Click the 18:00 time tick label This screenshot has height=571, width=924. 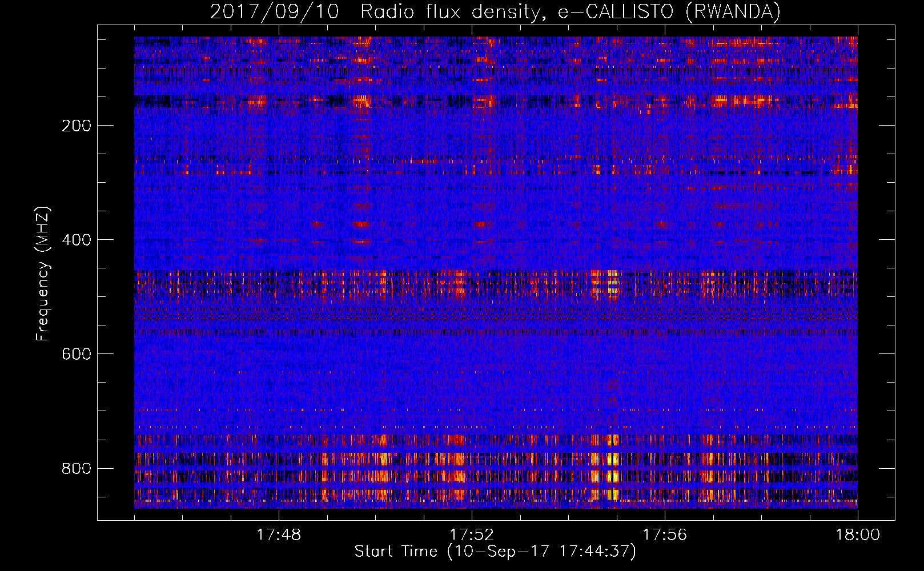tap(858, 535)
